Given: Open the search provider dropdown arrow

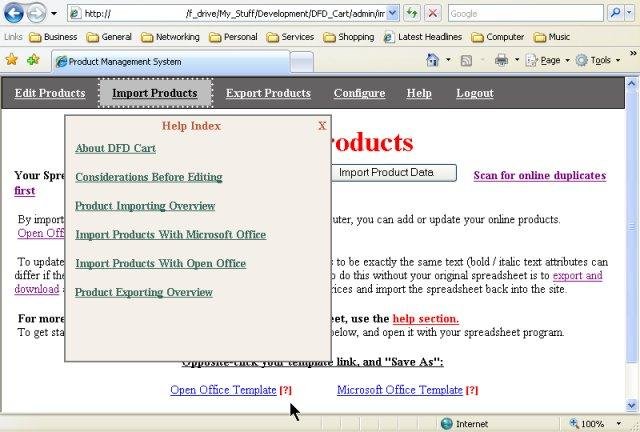Looking at the screenshot, I should point(629,13).
